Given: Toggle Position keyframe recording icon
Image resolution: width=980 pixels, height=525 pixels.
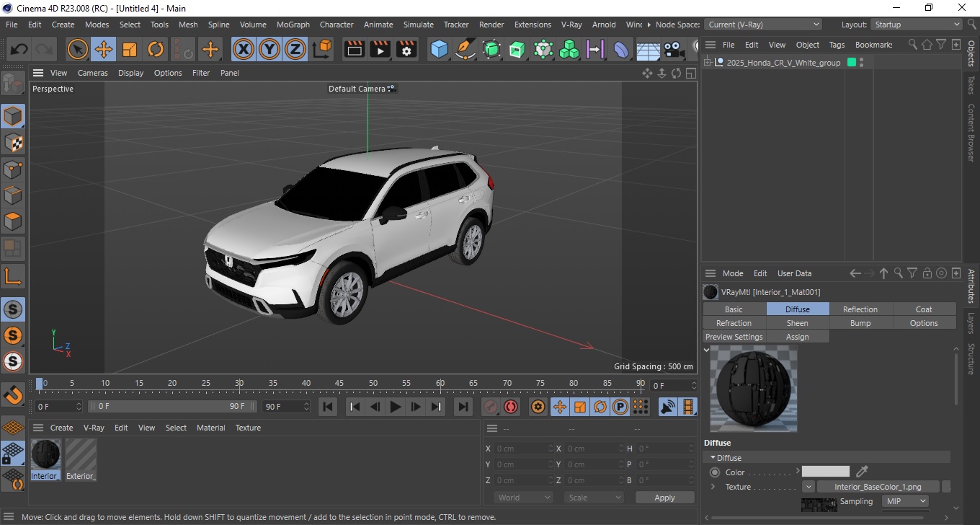Looking at the screenshot, I should pyautogui.click(x=559, y=407).
